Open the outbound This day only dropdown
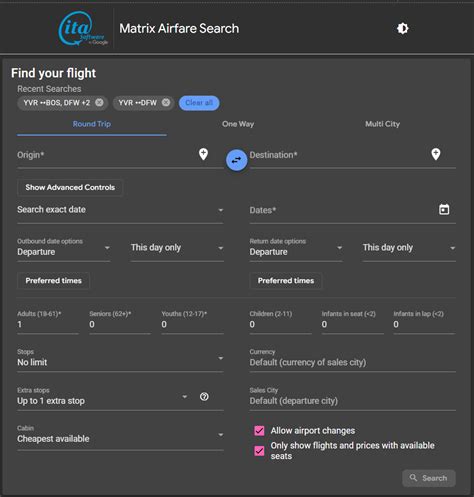 tap(177, 248)
